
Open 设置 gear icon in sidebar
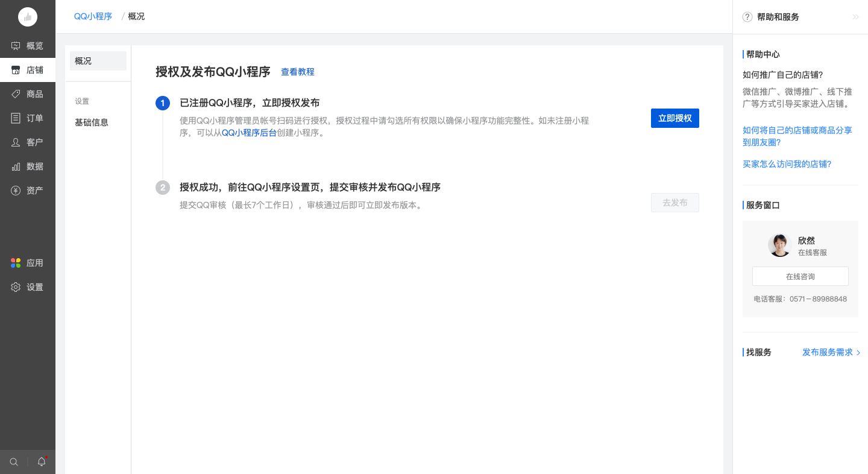[16, 287]
